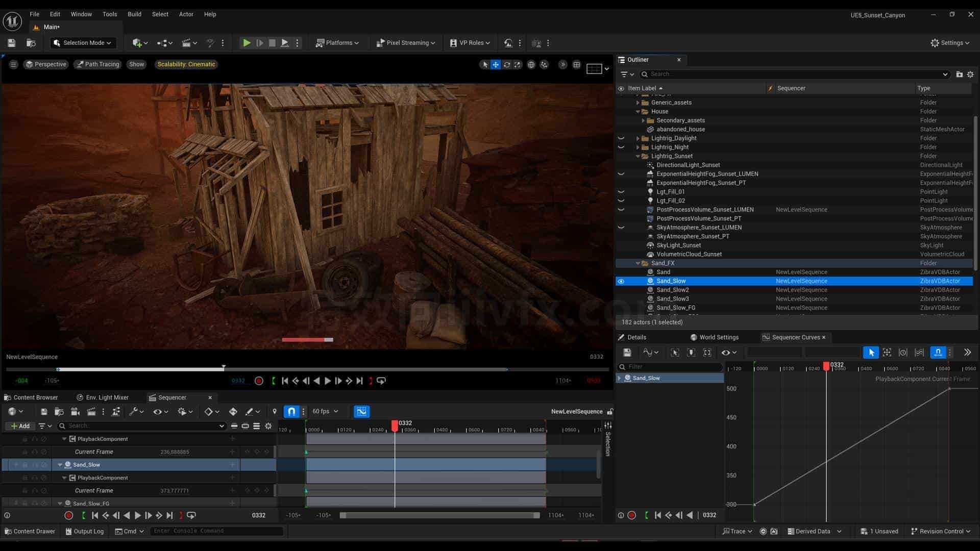Click loop playback icon in viewport transport
This screenshot has width=980, height=551.
tap(381, 381)
